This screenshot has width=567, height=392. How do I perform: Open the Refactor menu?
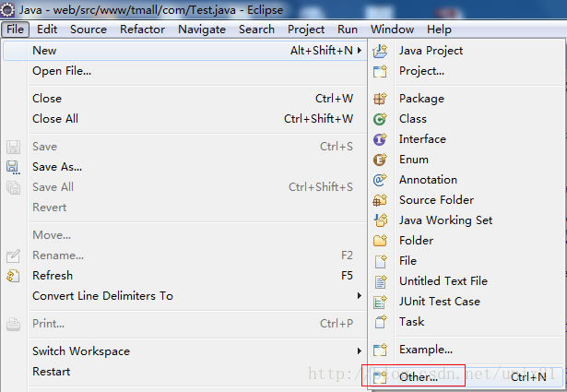[143, 30]
